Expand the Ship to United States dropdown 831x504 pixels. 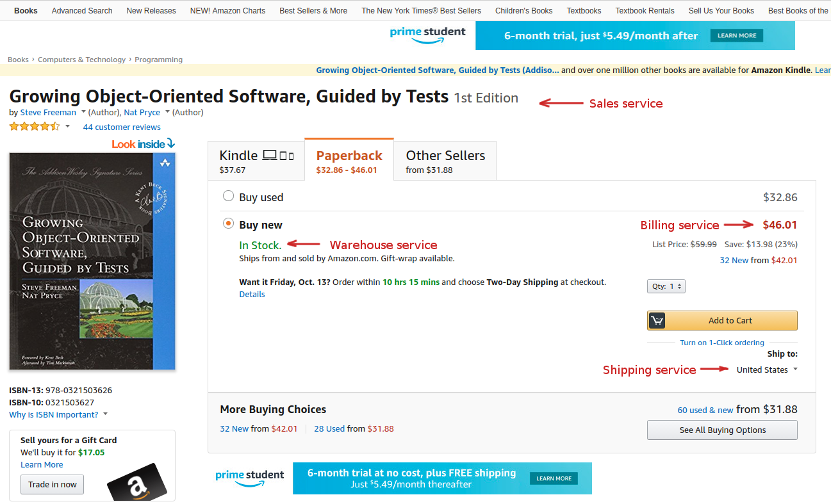coord(767,370)
